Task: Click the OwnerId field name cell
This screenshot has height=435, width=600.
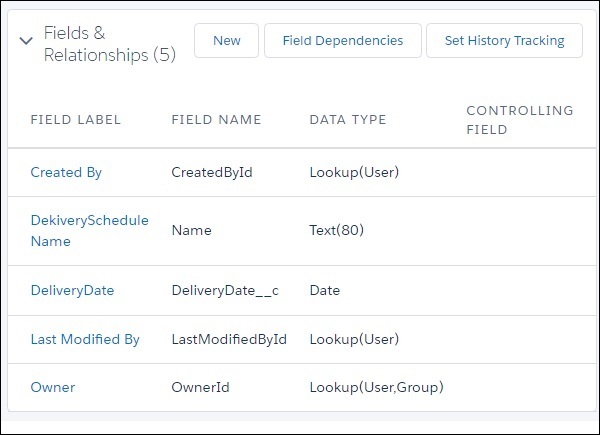Action: 203,387
